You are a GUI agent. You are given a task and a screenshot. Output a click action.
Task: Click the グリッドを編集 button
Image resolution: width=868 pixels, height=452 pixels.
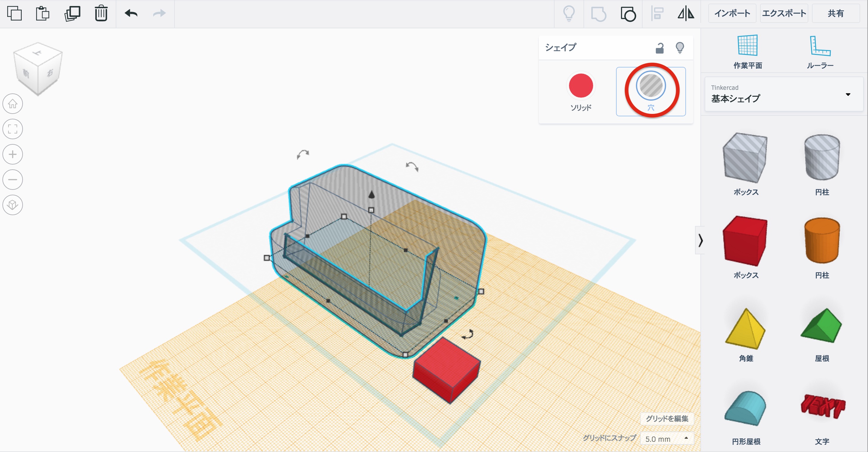click(x=666, y=418)
